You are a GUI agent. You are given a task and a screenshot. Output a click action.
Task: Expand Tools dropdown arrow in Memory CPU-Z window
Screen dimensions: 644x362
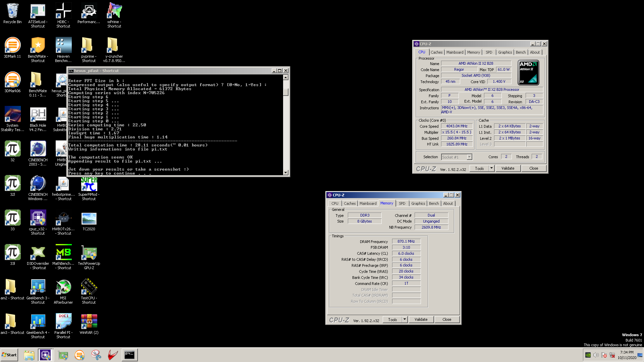[405, 319]
